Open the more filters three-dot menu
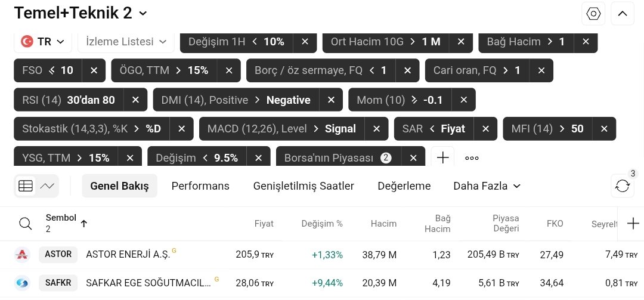This screenshot has height=300, width=644. click(472, 158)
